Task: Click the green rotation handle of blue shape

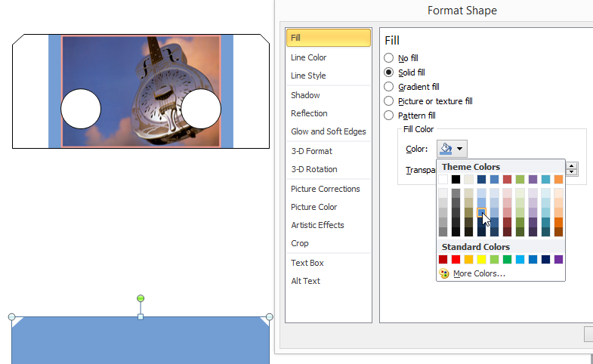Action: (141, 298)
